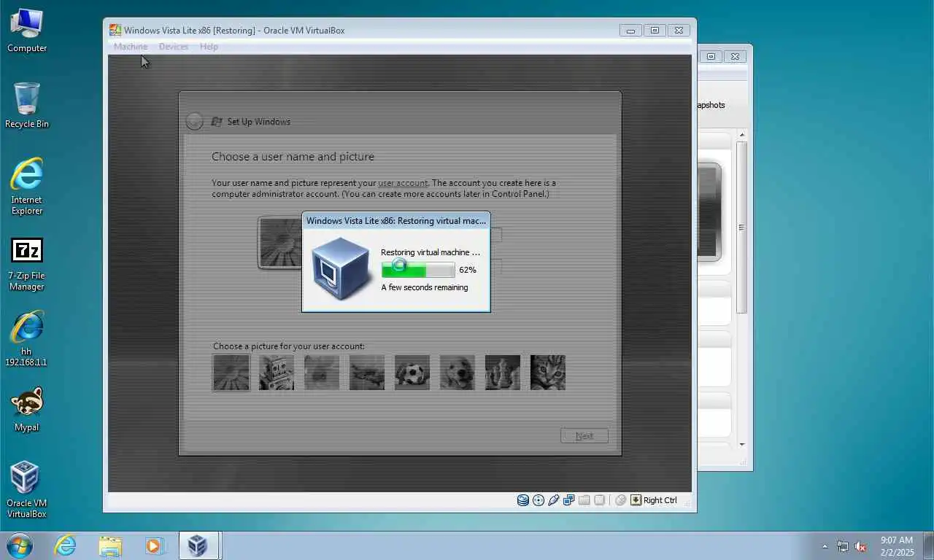Maximize the Windows Vista Lite VM window
934x560 pixels.
click(x=655, y=30)
